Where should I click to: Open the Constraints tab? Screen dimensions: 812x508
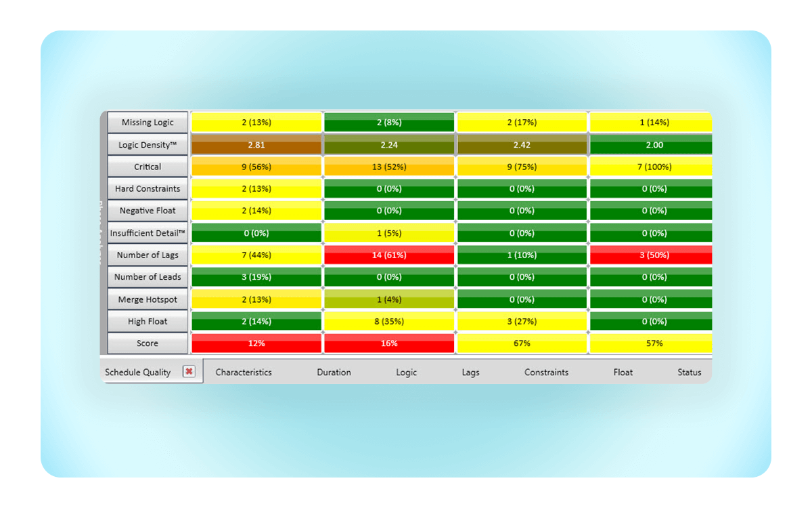(546, 372)
